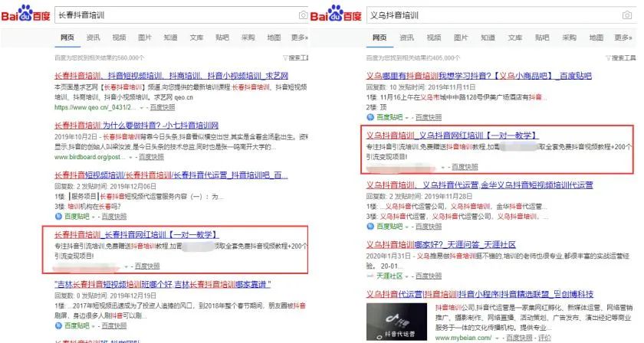Switch to 视频 tab in left window
The width and height of the screenshot is (644, 343).
(x=119, y=38)
